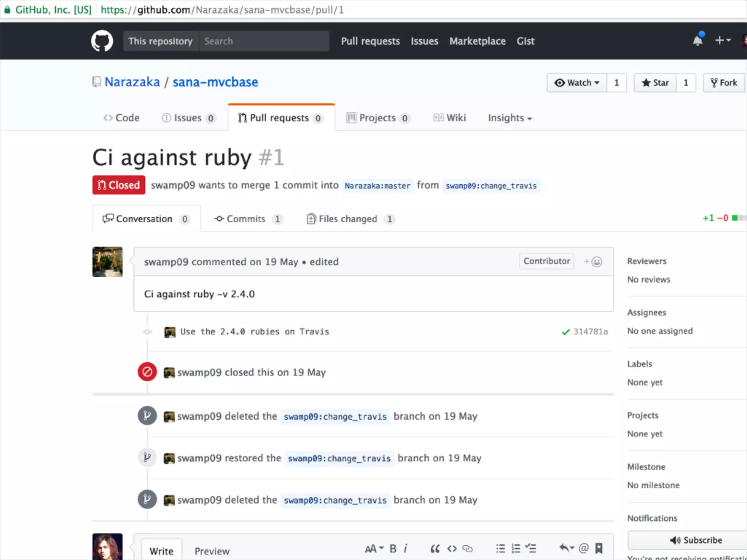Click the mention @ icon

584,548
